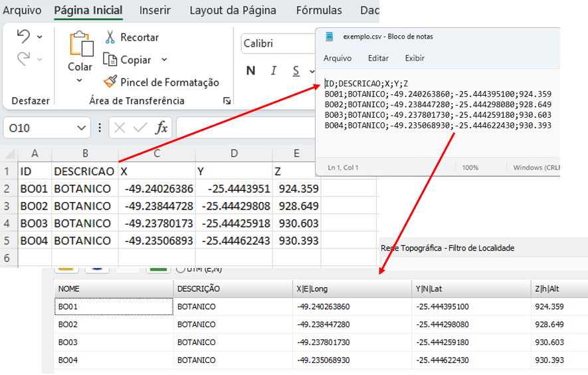Click Excel cell BO04

(35, 240)
